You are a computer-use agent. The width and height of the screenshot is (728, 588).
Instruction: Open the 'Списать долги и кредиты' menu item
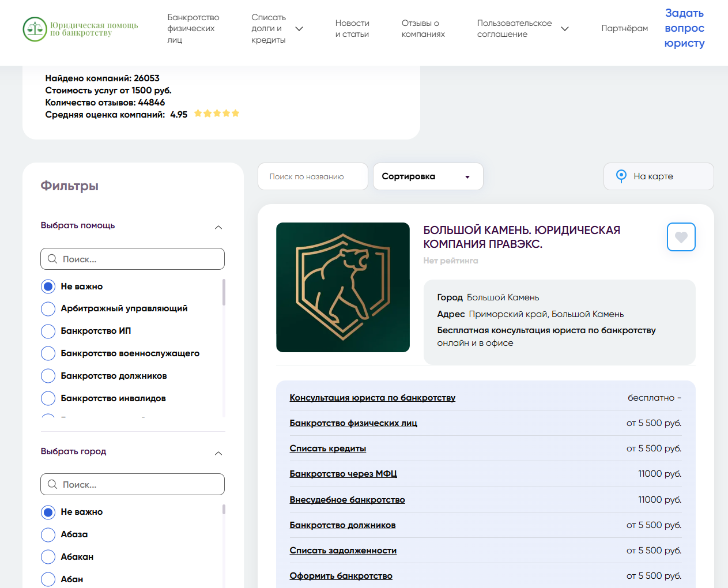(x=269, y=29)
